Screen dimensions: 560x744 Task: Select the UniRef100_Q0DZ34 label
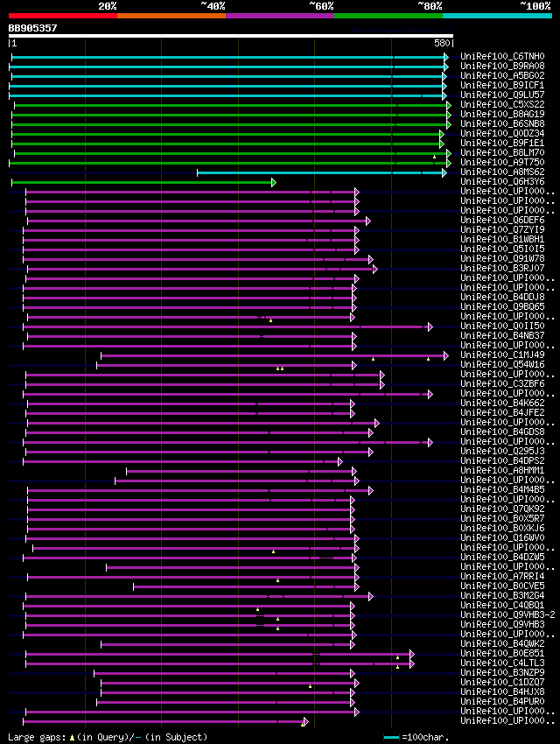[x=502, y=133]
